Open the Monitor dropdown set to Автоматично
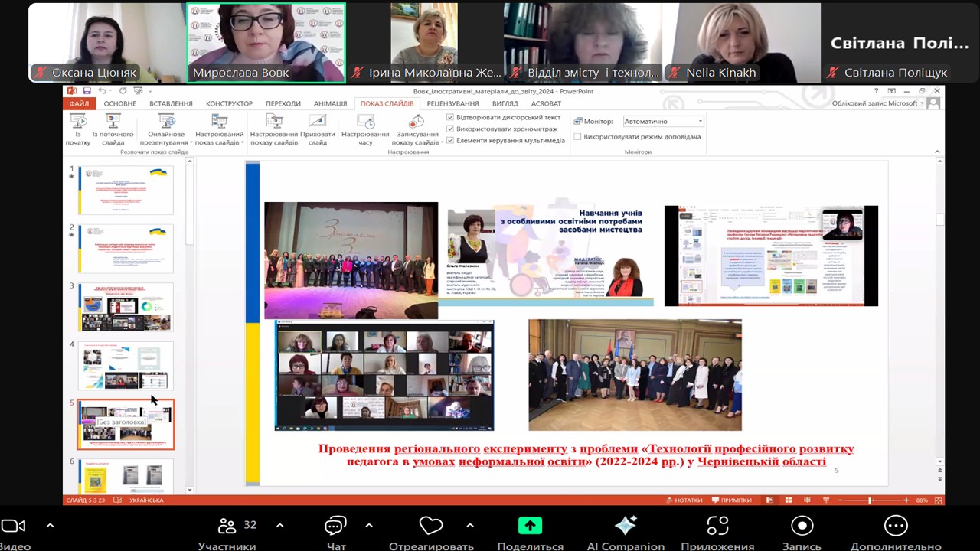Viewport: 980px width, 551px height. [663, 122]
